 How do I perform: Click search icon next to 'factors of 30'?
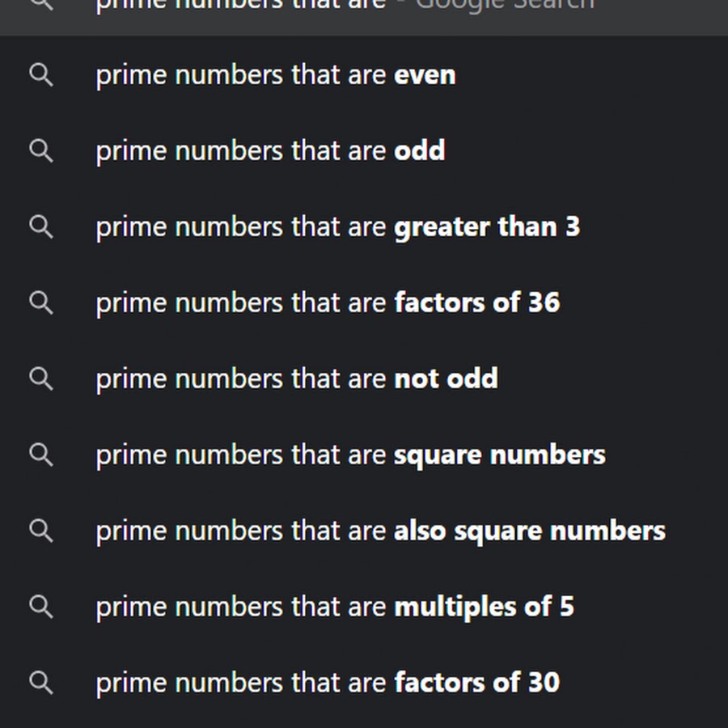41,683
